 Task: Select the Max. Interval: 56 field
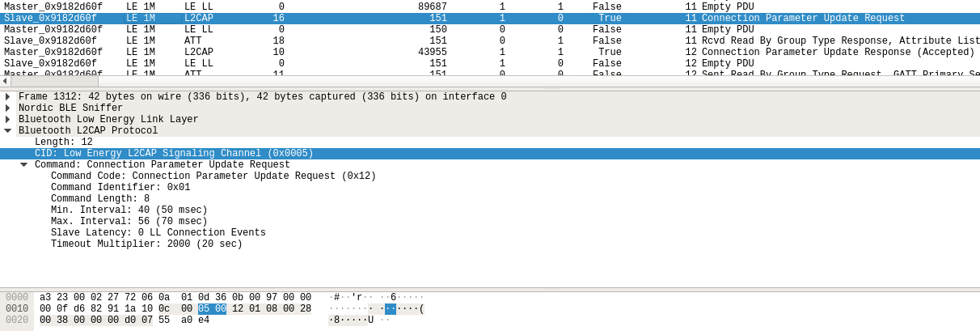pyautogui.click(x=129, y=222)
